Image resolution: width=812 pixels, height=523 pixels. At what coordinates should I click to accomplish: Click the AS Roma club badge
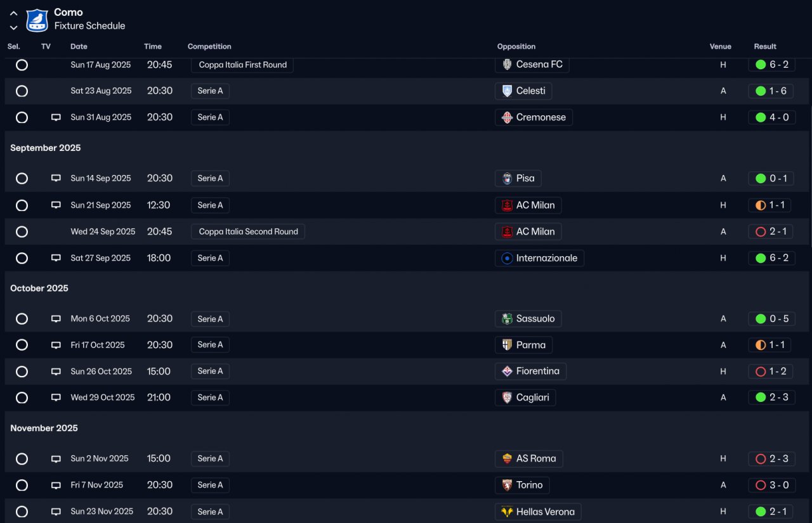click(x=507, y=459)
